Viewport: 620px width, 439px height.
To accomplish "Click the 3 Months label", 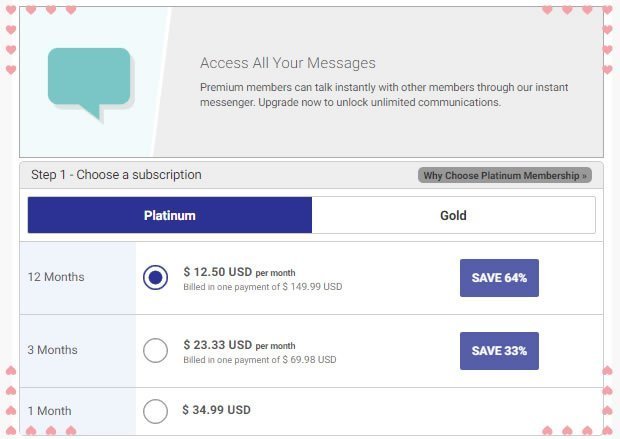I will point(53,350).
